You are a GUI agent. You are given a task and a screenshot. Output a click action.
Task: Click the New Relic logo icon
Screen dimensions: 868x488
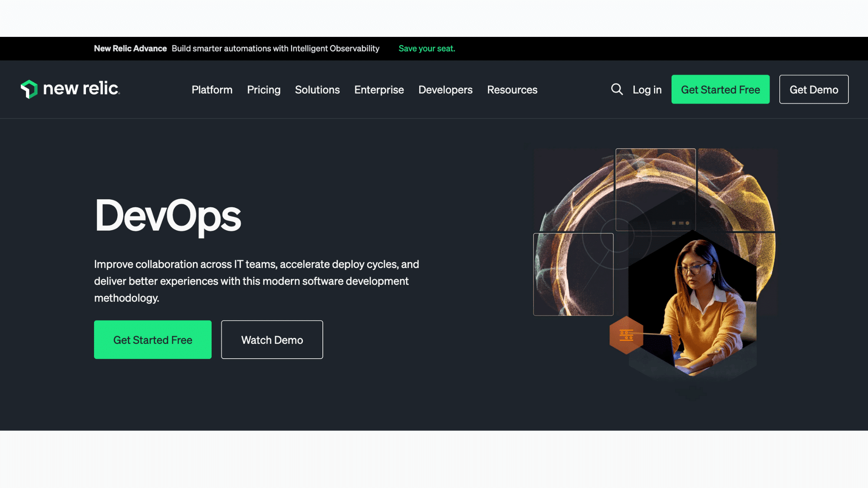point(29,89)
